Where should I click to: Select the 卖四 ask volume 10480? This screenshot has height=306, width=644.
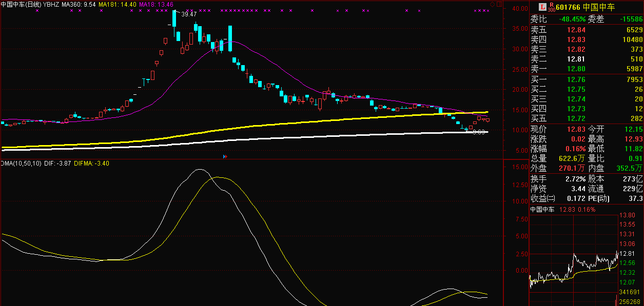[632, 39]
